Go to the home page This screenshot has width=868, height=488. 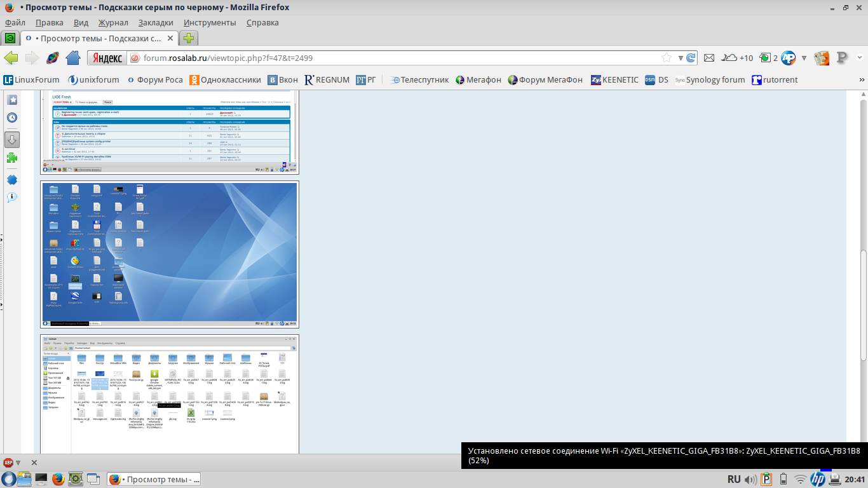click(x=73, y=58)
